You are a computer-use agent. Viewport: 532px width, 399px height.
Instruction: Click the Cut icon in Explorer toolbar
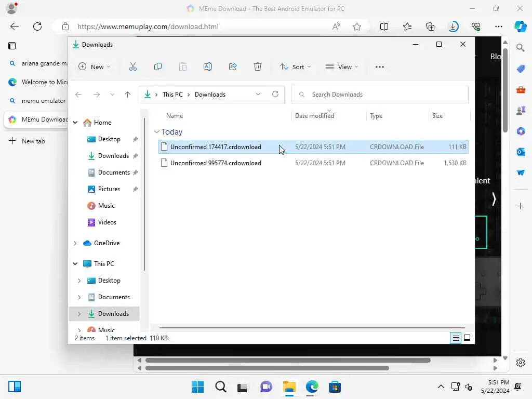[x=132, y=67]
